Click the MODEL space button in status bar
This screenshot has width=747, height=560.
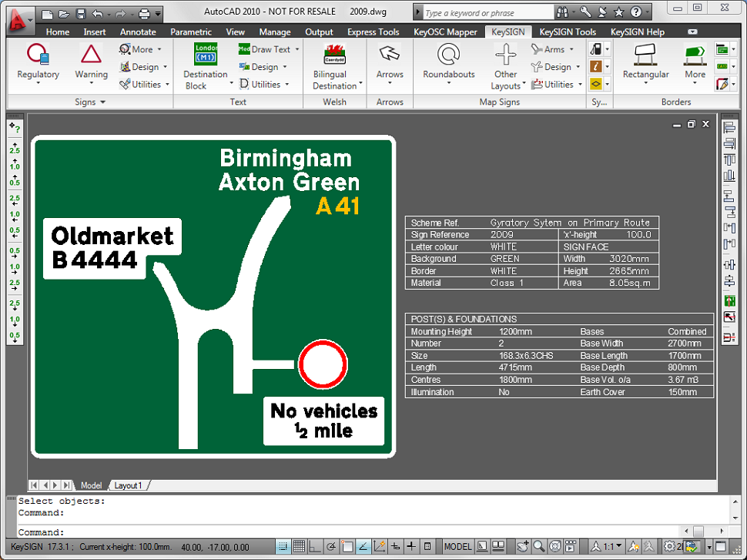(x=457, y=547)
